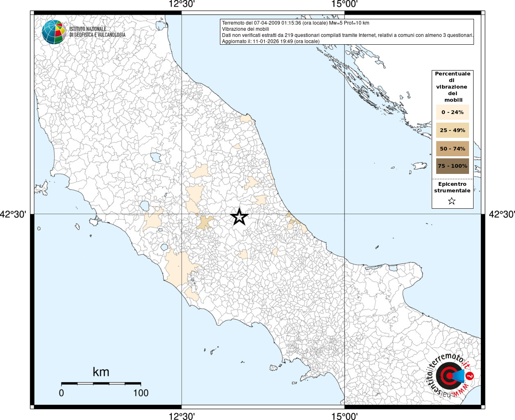Select the 0 - 24% legend swatch
The width and height of the screenshot is (515, 420).
click(453, 112)
